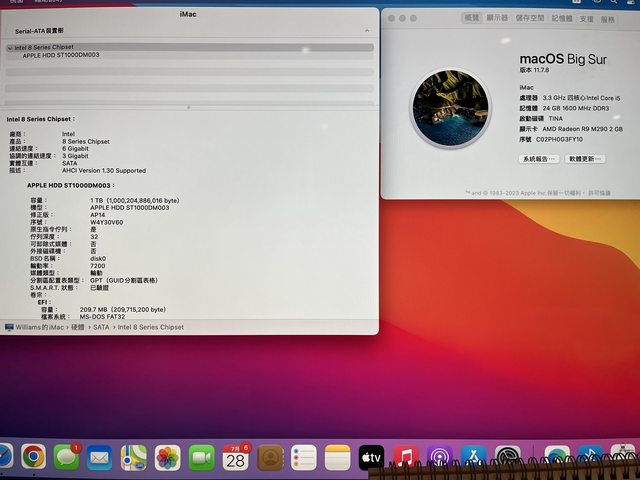Open Reminders in the Dock
This screenshot has height=480, width=640.
coord(303,458)
